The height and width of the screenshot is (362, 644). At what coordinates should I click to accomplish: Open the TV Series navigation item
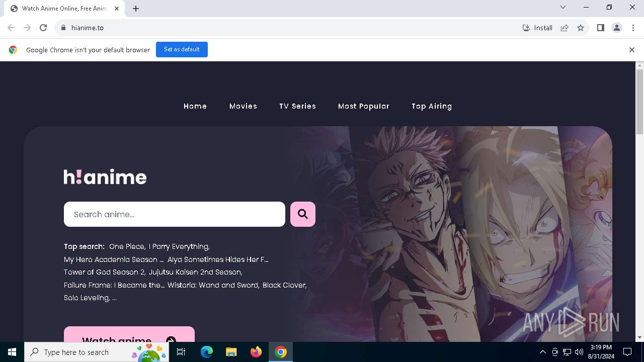point(297,106)
